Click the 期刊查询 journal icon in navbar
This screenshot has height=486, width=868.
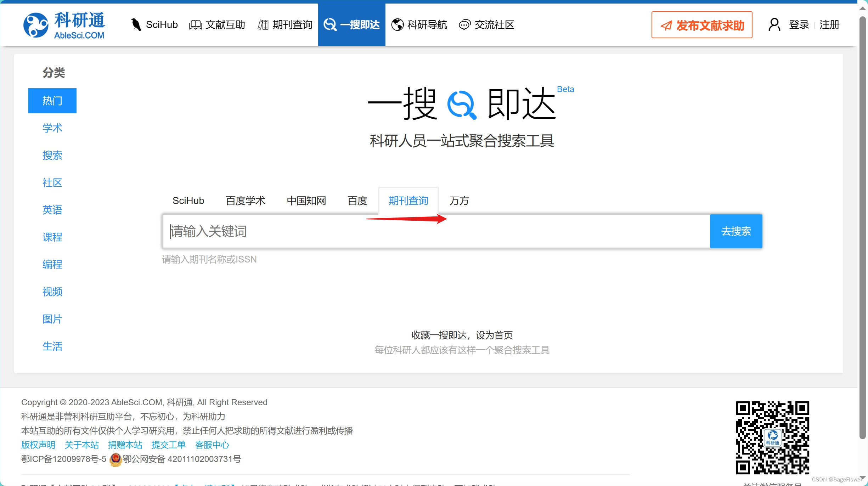(263, 25)
